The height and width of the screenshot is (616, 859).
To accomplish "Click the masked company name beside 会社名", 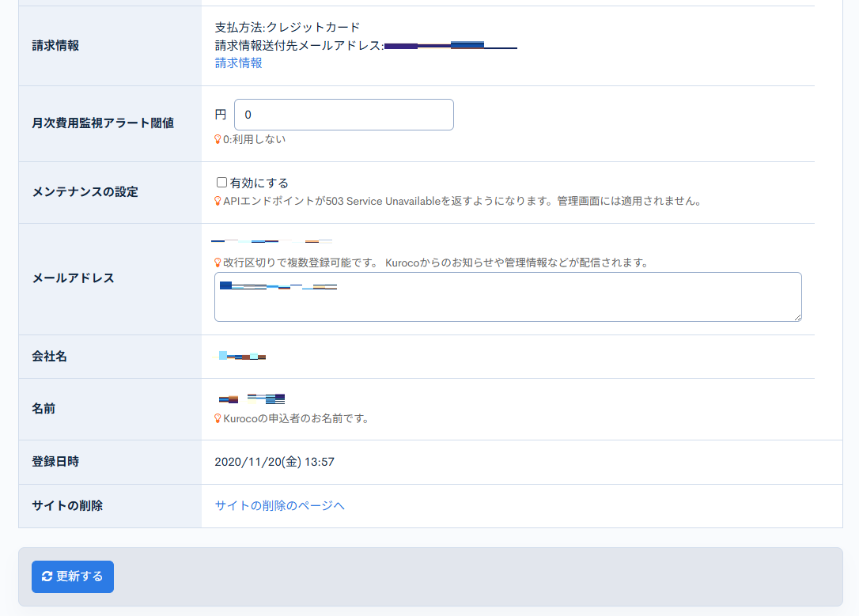I will coord(241,356).
